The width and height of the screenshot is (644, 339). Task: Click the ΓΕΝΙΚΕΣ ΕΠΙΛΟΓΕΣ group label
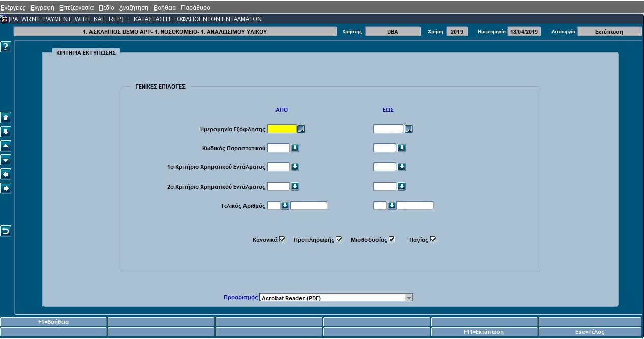coord(161,87)
